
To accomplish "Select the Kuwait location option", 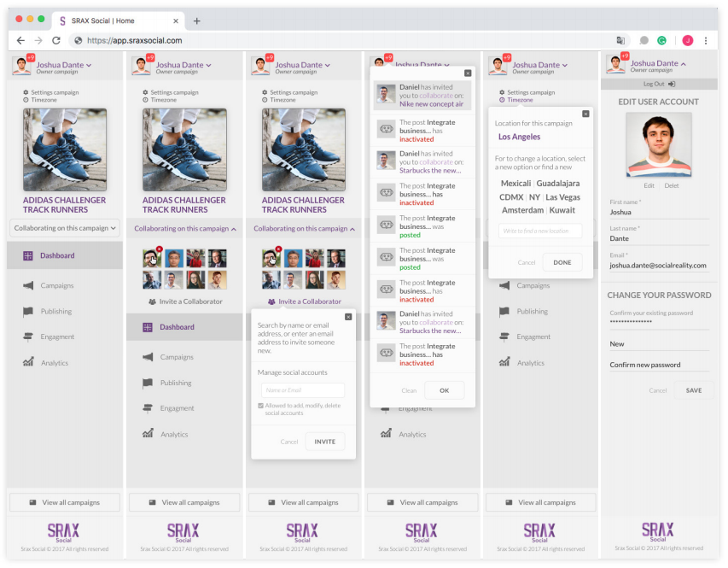I will coord(562,210).
